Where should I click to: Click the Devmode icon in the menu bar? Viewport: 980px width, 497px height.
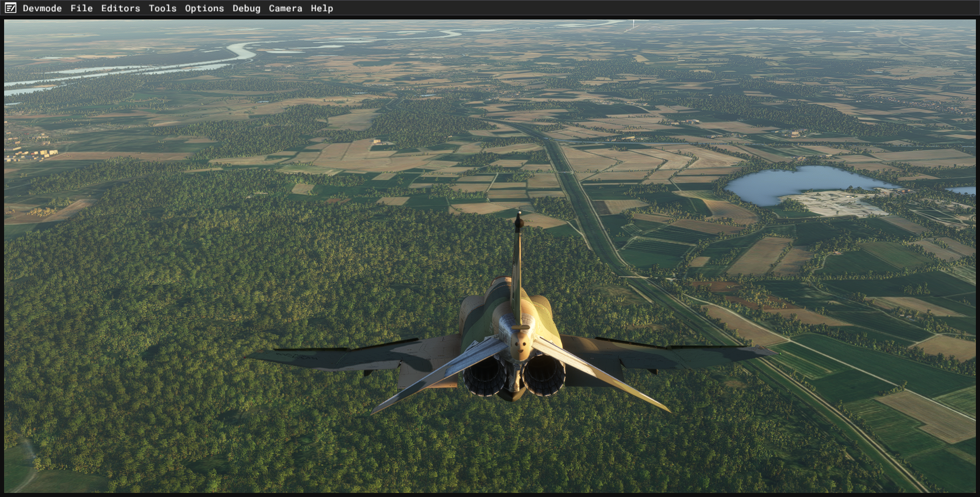11,8
